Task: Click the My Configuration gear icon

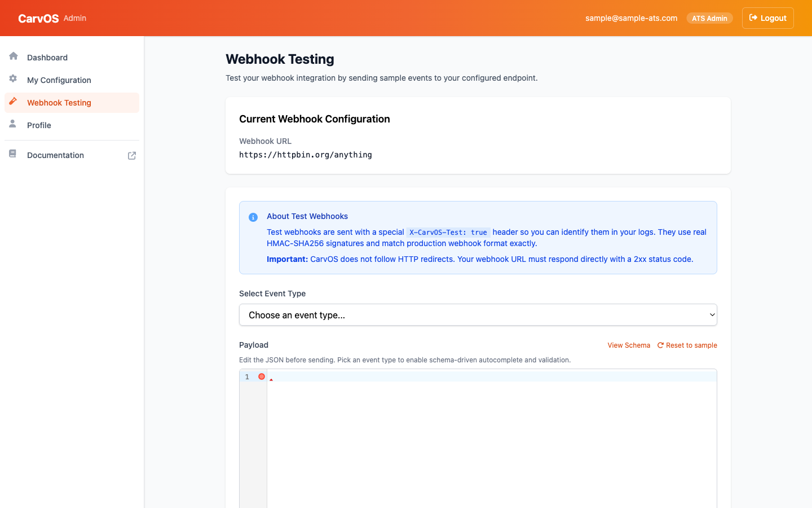Action: pos(13,78)
